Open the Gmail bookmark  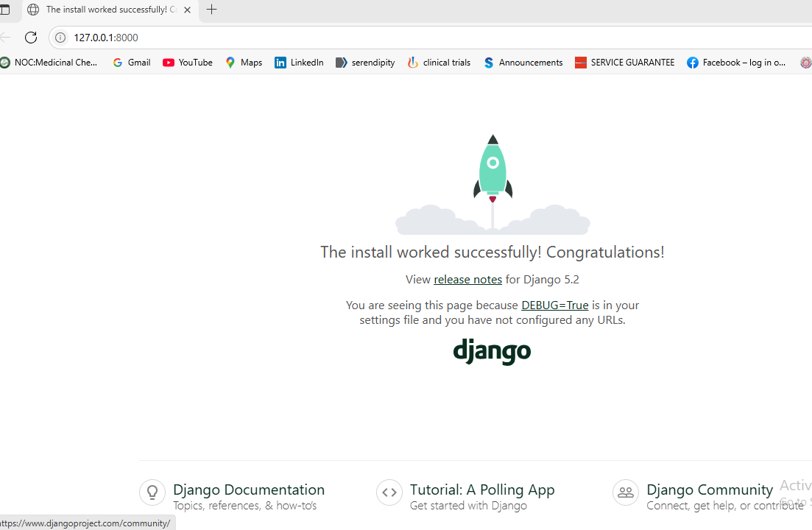pyautogui.click(x=132, y=63)
